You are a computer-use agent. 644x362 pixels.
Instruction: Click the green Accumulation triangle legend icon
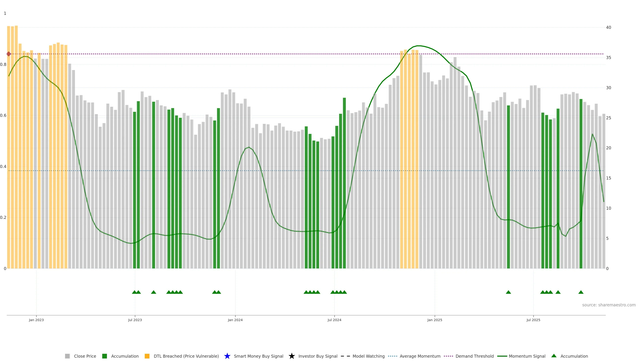tap(554, 356)
